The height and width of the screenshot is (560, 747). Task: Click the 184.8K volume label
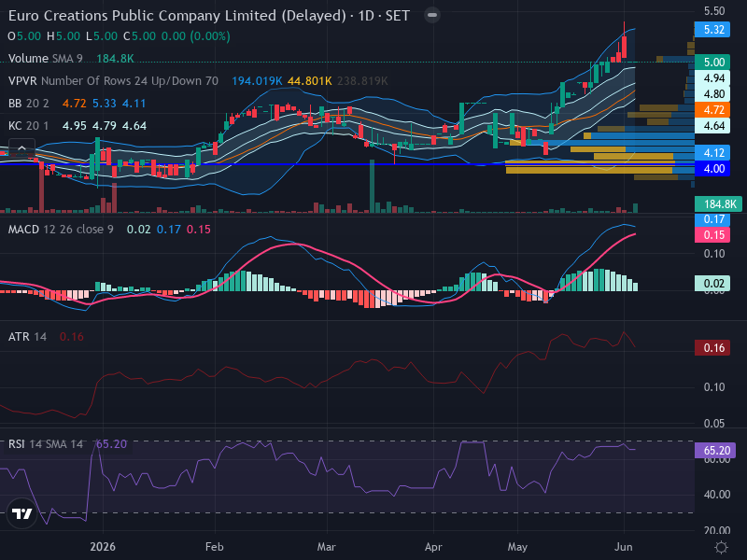tap(718, 204)
